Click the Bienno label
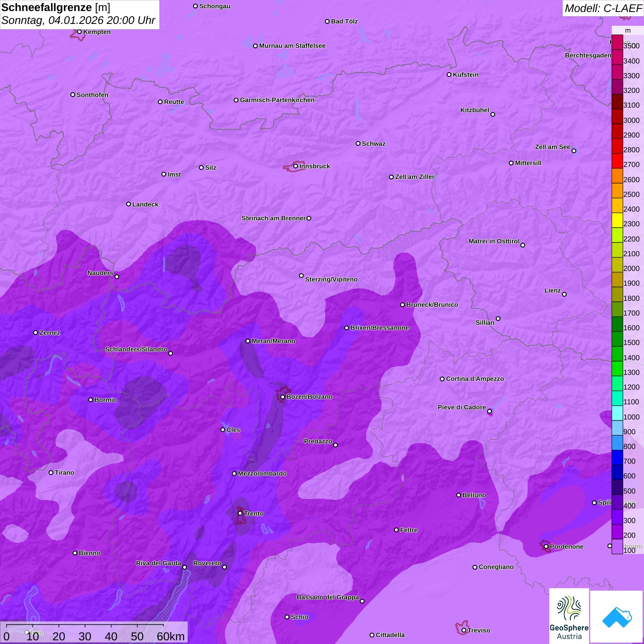644x644 pixels. point(89,553)
